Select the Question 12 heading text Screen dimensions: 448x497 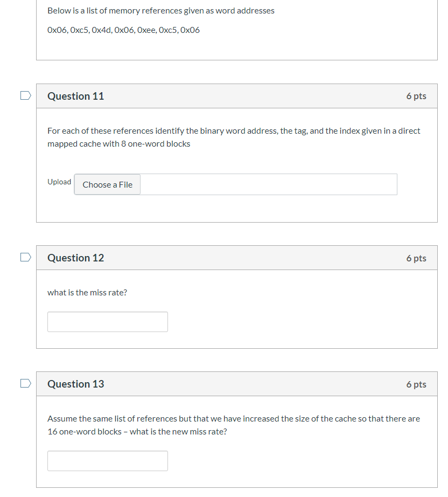point(76,258)
